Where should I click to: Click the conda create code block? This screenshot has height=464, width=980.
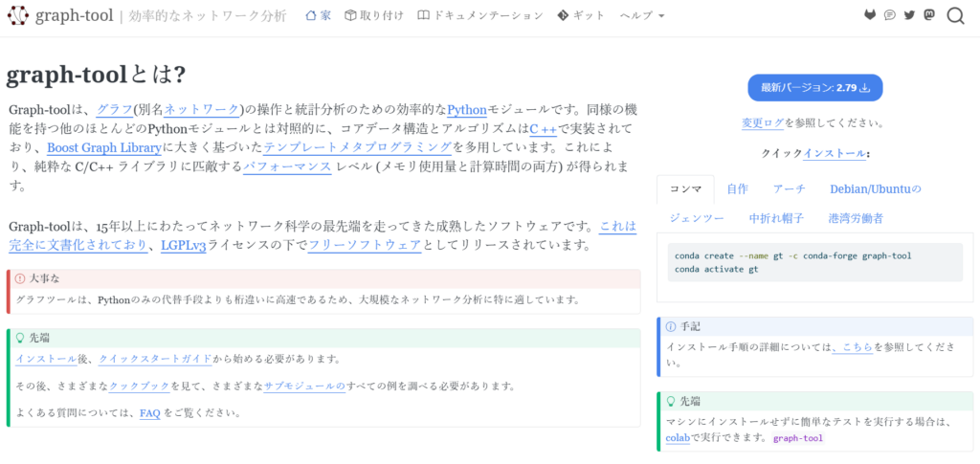click(x=815, y=262)
